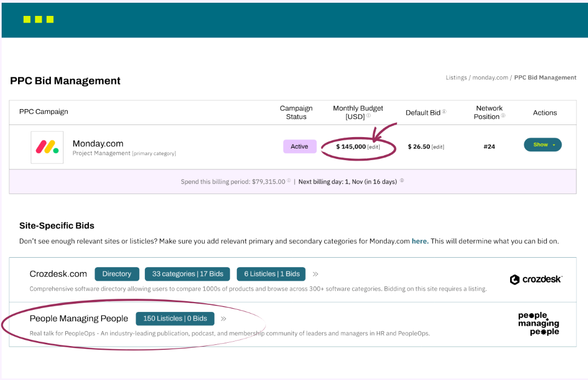
Task: Open 33 categories | 17 Bids button
Action: (188, 274)
